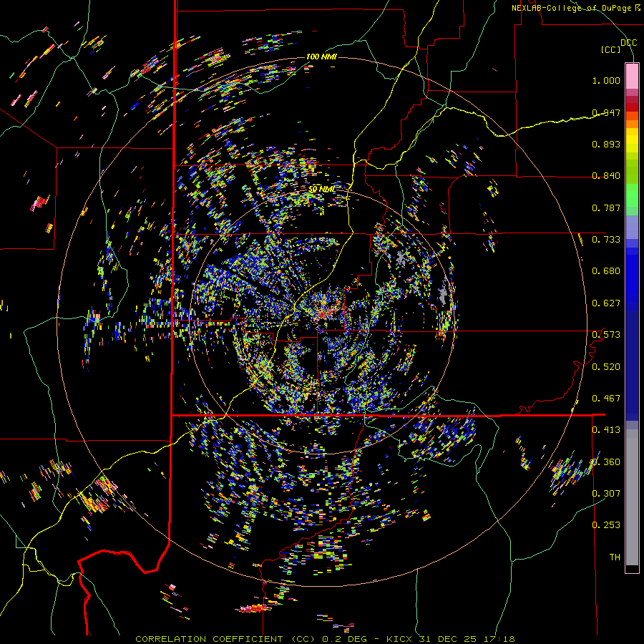Viewport: 644px width, 644px height.
Task: Select the 0.467 scale value
Action: tap(606, 399)
